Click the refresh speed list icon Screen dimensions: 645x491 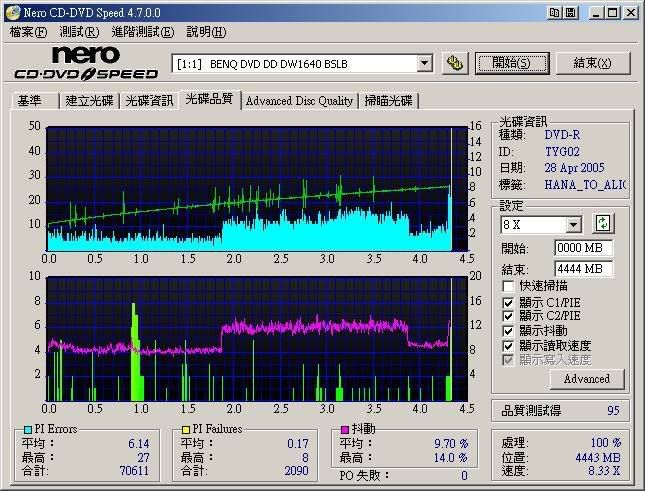pyautogui.click(x=603, y=224)
